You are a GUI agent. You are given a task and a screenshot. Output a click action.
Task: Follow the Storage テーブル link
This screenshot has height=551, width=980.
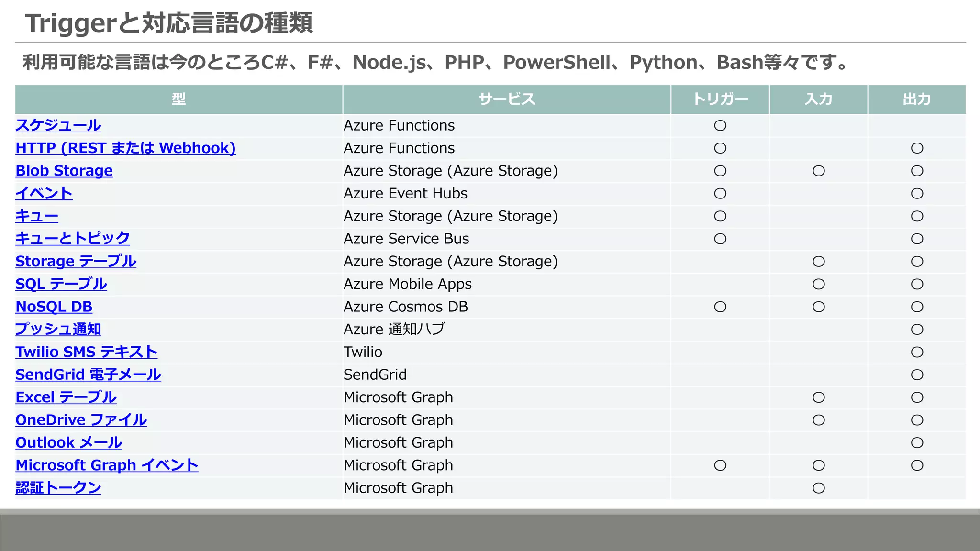coord(76,261)
